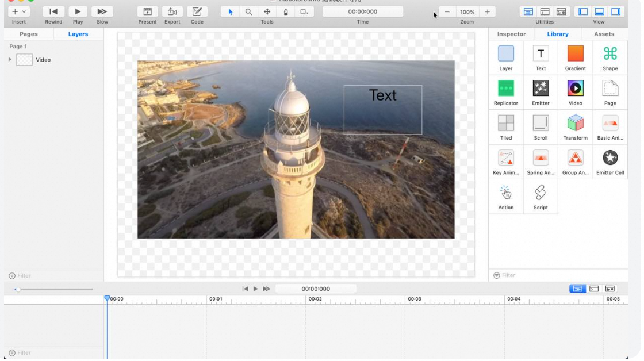
Task: Switch to the Pages tab
Action: coord(29,34)
